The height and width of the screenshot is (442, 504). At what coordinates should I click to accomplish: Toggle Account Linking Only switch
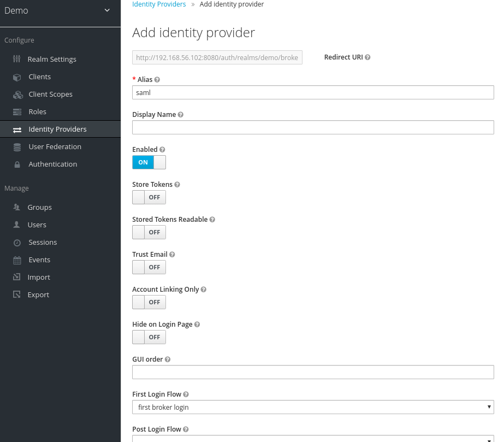click(x=149, y=302)
